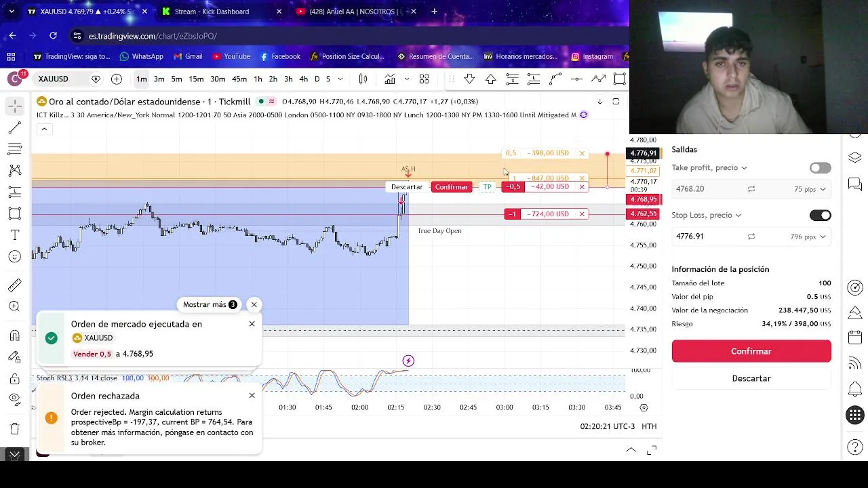Activate the zoom in tool
868x488 pixels.
[14, 306]
